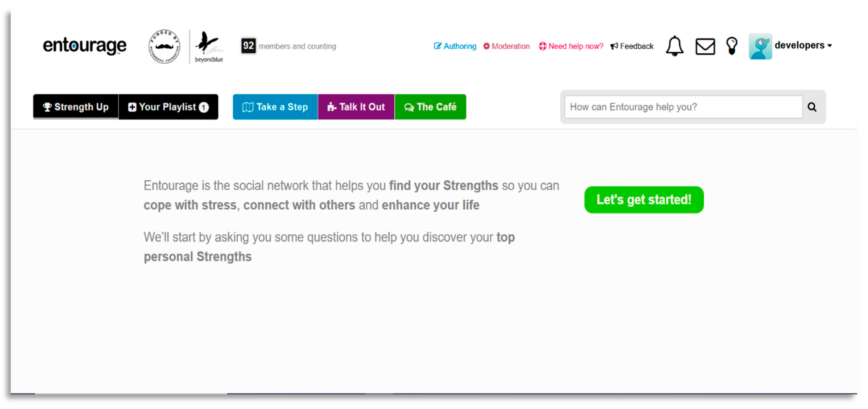868x409 pixels.
Task: Focus the 'How can Entourage help you?' search field
Action: (x=683, y=107)
